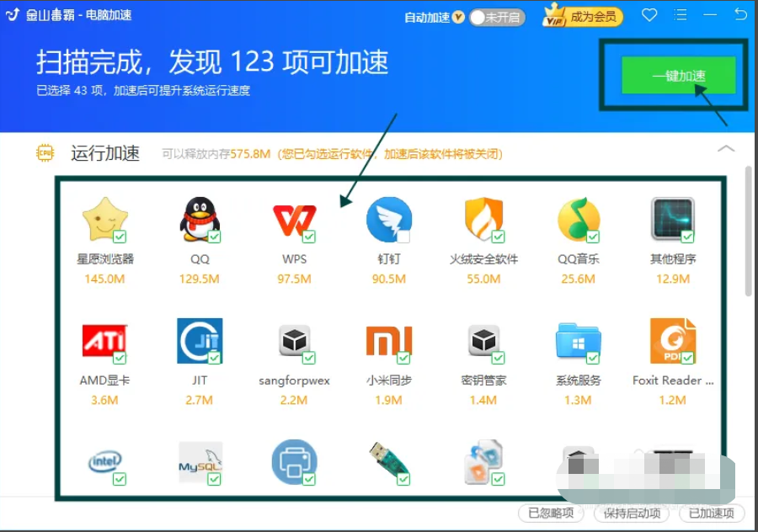Toggle the 自动加速 switch

496,18
